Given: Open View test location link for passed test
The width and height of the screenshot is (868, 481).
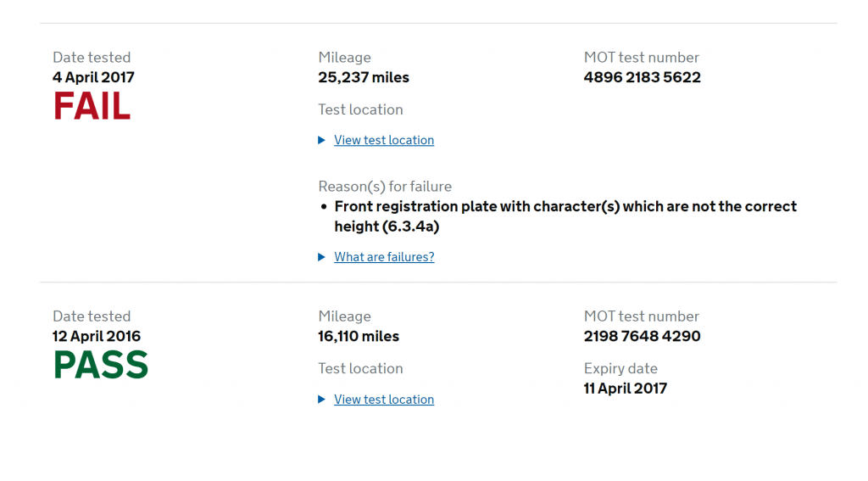Looking at the screenshot, I should coord(384,400).
